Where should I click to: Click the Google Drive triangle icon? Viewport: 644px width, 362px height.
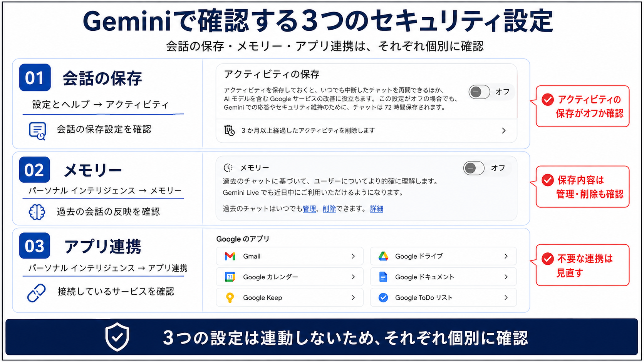coord(383,256)
